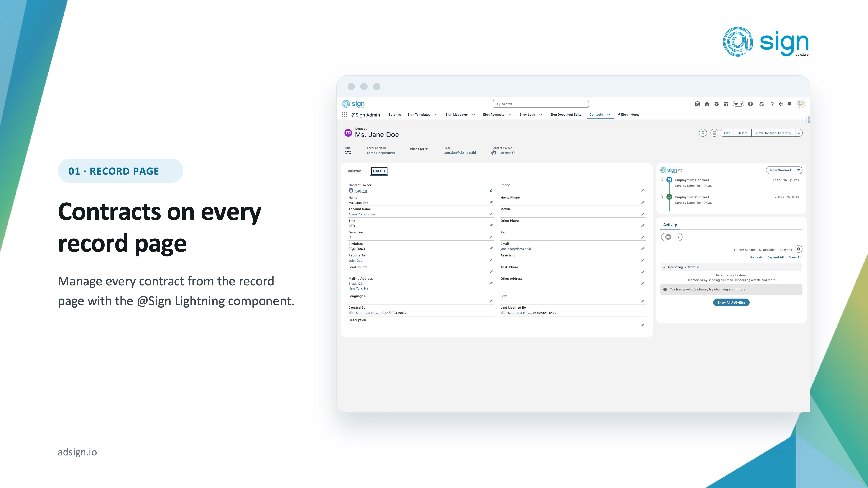The height and width of the screenshot is (488, 868).
Task: Open the activity filter settings gear
Action: (x=799, y=249)
